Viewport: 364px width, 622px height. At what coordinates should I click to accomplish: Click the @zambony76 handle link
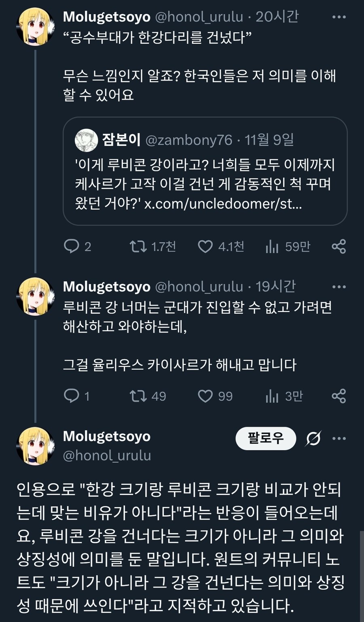coord(189,140)
